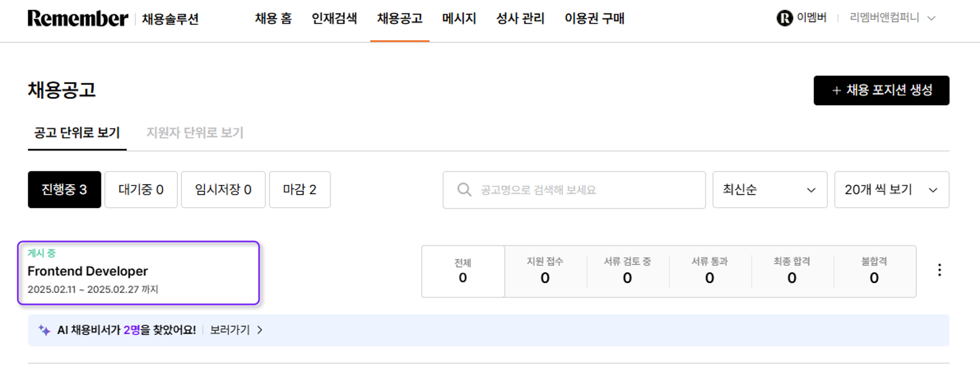Switch to 지원자 단위로 보기 tab
Image resolution: width=980 pixels, height=371 pixels.
click(x=194, y=133)
